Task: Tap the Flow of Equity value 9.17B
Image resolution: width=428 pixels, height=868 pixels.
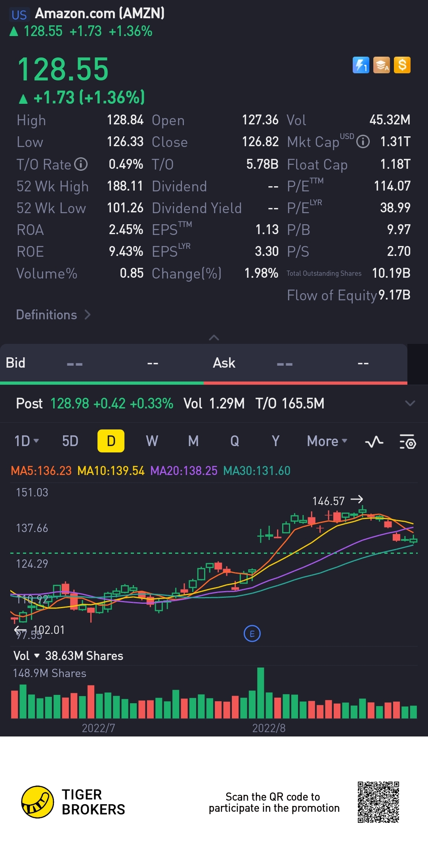Action: tap(394, 295)
